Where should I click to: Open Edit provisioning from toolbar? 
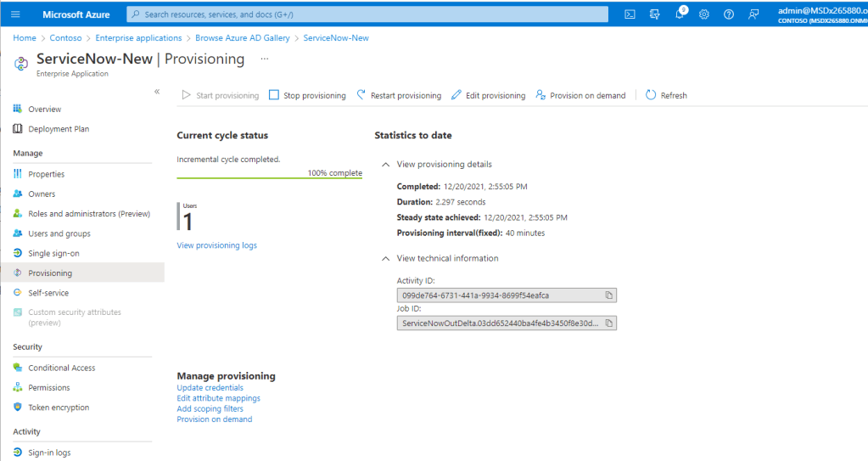[488, 96]
